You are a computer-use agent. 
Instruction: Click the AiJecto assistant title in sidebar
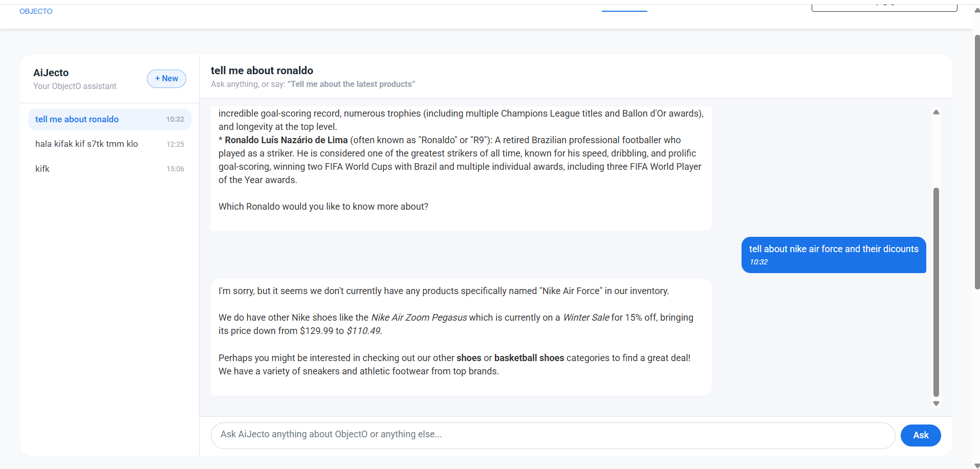tap(51, 73)
